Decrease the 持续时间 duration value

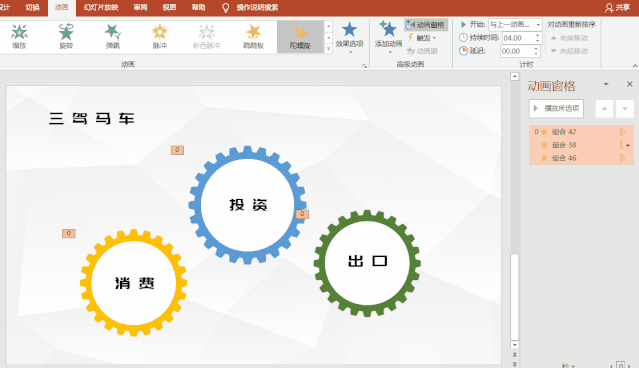pyautogui.click(x=538, y=41)
